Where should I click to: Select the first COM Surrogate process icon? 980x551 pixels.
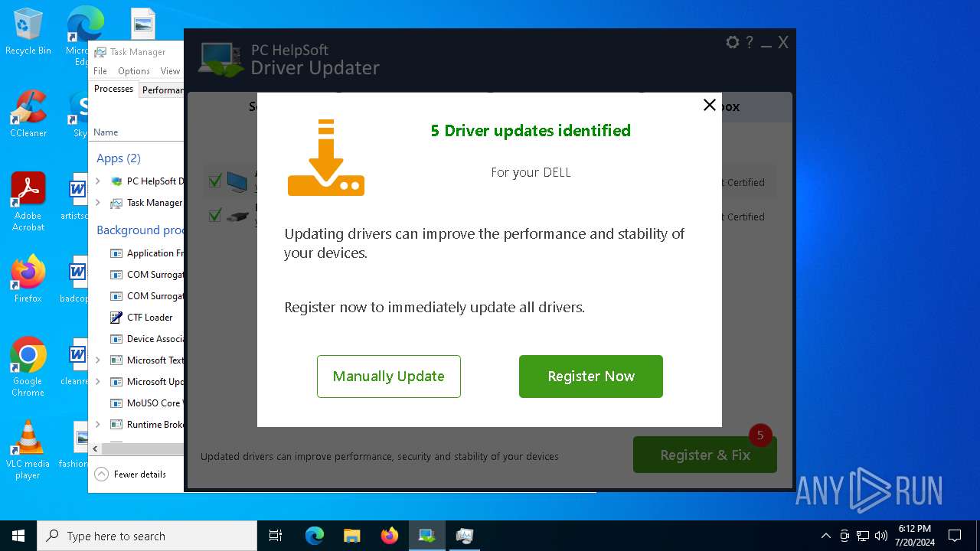(x=116, y=275)
